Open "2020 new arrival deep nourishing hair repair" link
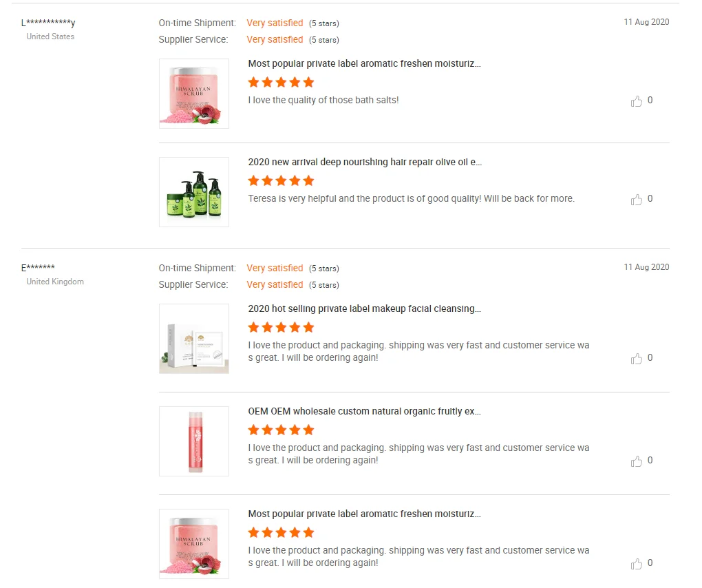Viewport: 702px width, 588px height. pyautogui.click(x=365, y=162)
